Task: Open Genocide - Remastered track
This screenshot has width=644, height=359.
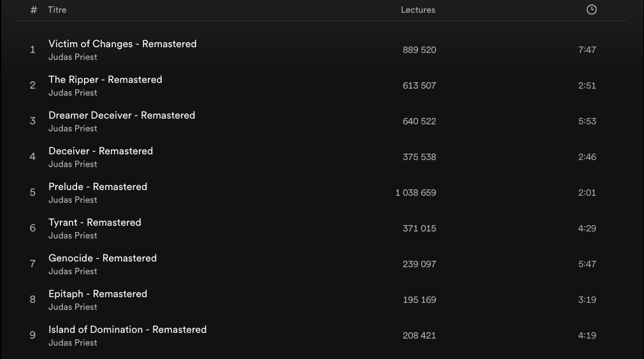Action: (103, 258)
